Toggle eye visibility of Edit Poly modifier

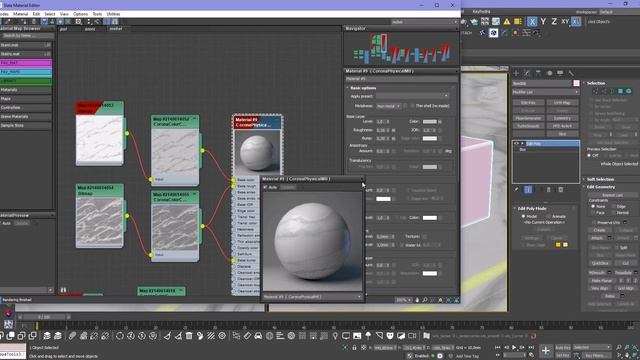(x=516, y=144)
